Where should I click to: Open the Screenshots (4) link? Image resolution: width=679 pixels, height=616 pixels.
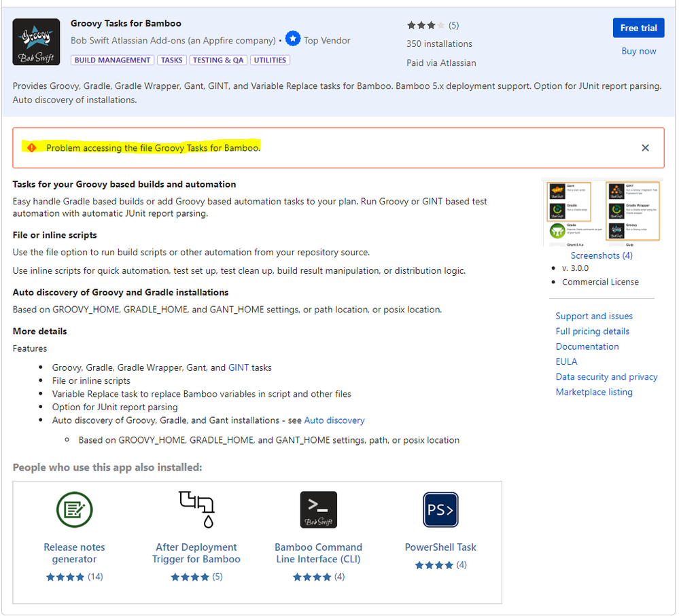[x=602, y=255]
